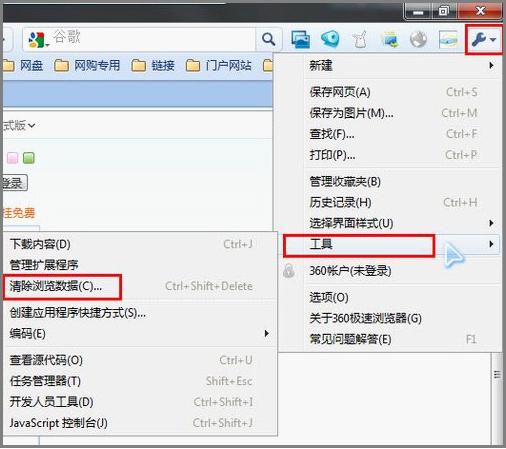Click the blue fish extension icon
Image resolution: width=506 pixels, height=449 pixels.
pyautogui.click(x=330, y=39)
